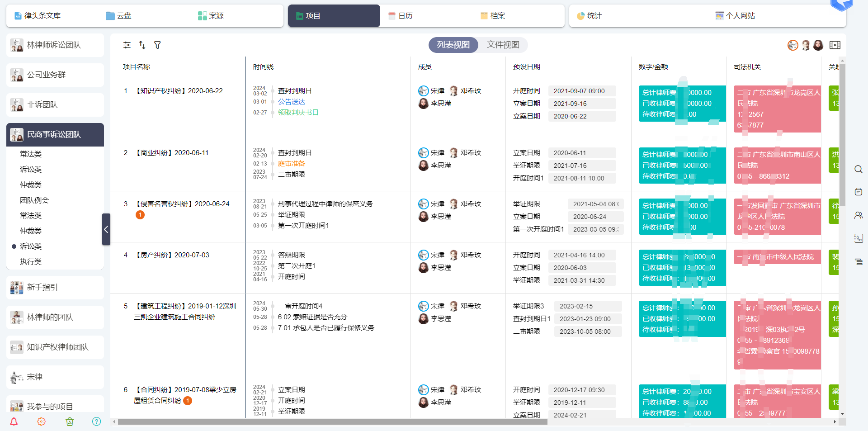Edit the 2021-07-16 举证期限 field
Viewport: 868px width, 431px height.
[x=582, y=166]
